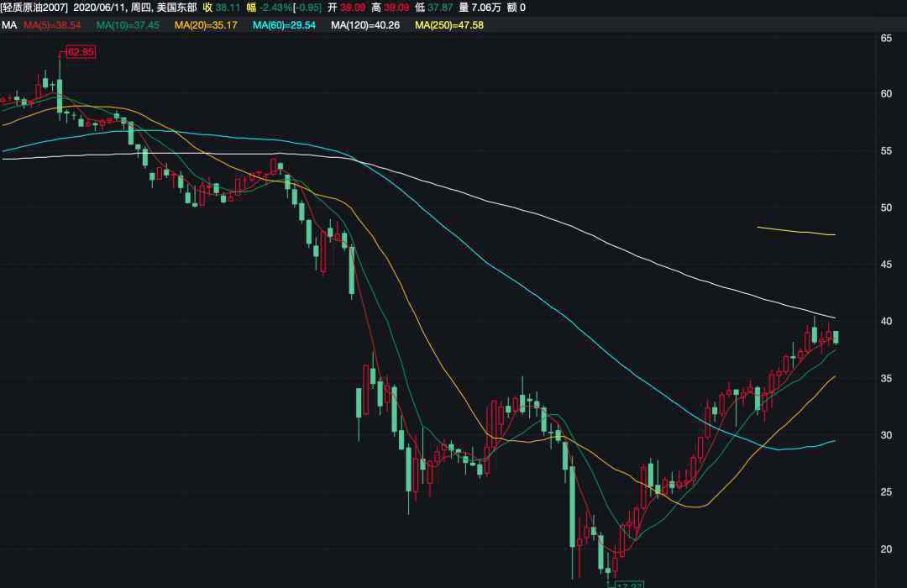
Task: Select the MA(20)=35.17 indicator label
Action: coord(206,25)
